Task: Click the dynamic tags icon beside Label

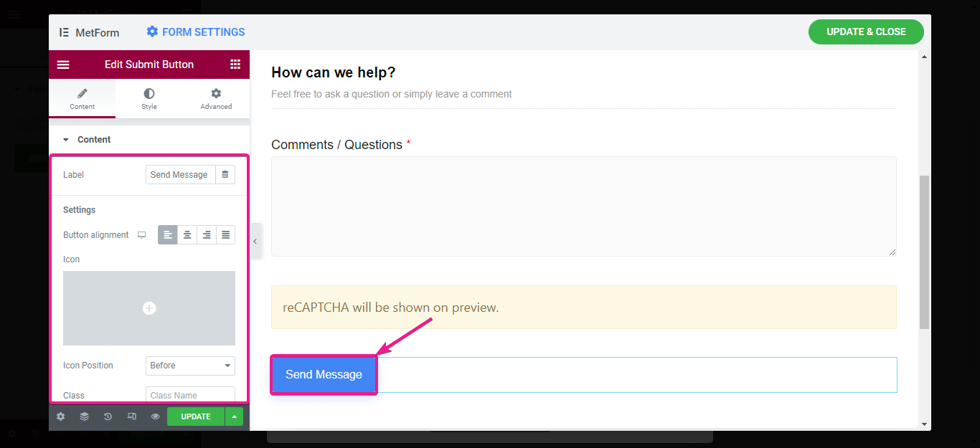Action: pyautogui.click(x=225, y=175)
